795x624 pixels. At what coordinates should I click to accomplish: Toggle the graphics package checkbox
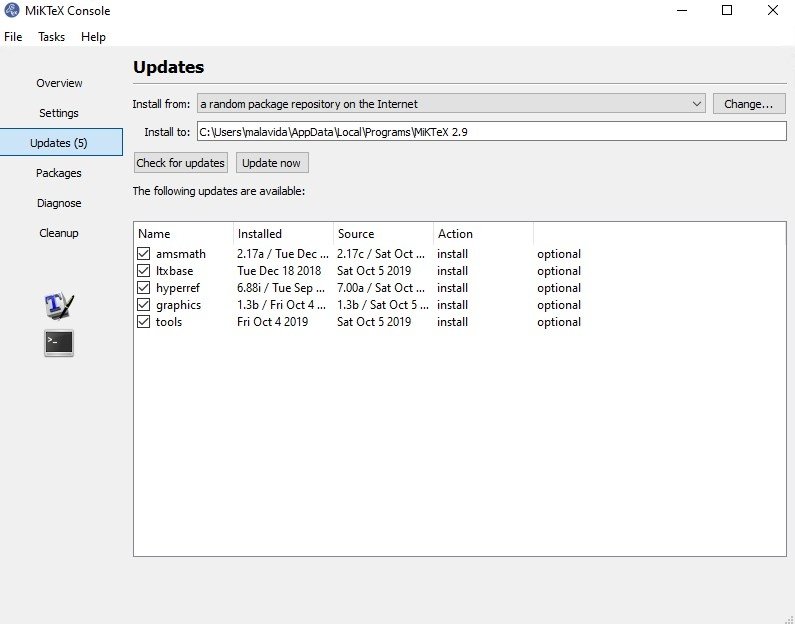pos(143,305)
